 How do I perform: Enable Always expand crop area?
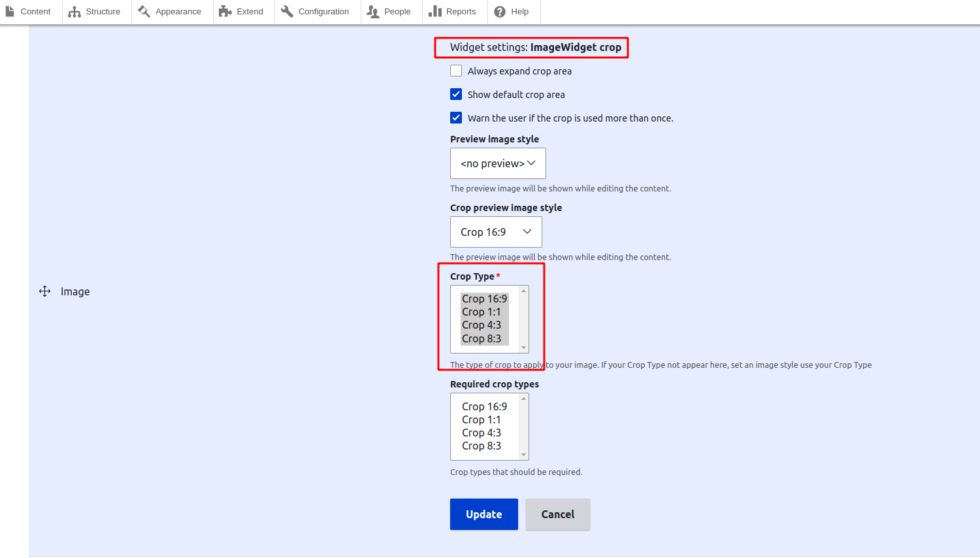[455, 71]
